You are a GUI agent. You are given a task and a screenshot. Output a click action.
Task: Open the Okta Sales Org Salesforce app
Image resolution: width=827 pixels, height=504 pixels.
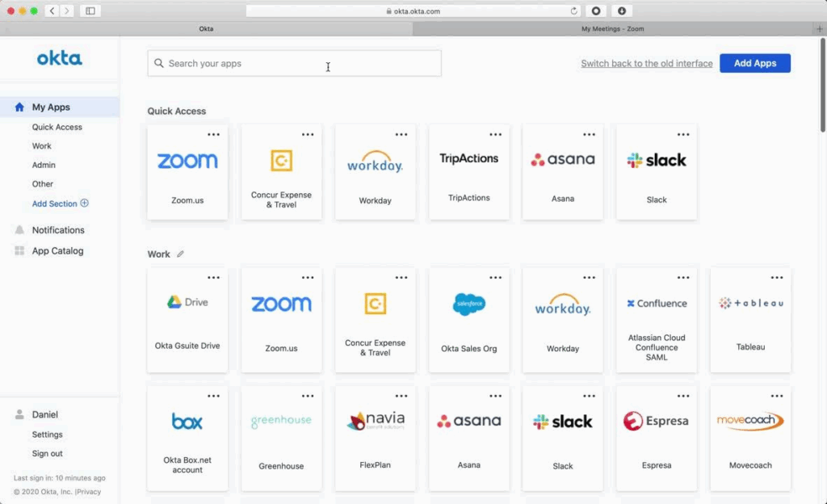(468, 319)
